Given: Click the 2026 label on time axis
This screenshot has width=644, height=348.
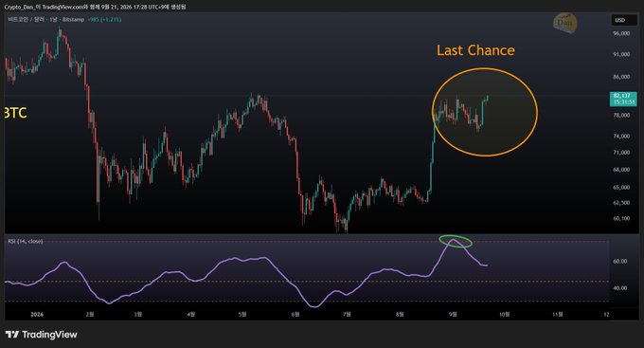Looking at the screenshot, I should tap(37, 314).
